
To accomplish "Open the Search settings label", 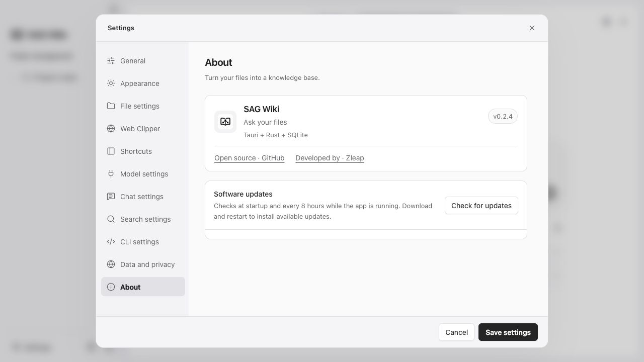I will click(x=145, y=219).
